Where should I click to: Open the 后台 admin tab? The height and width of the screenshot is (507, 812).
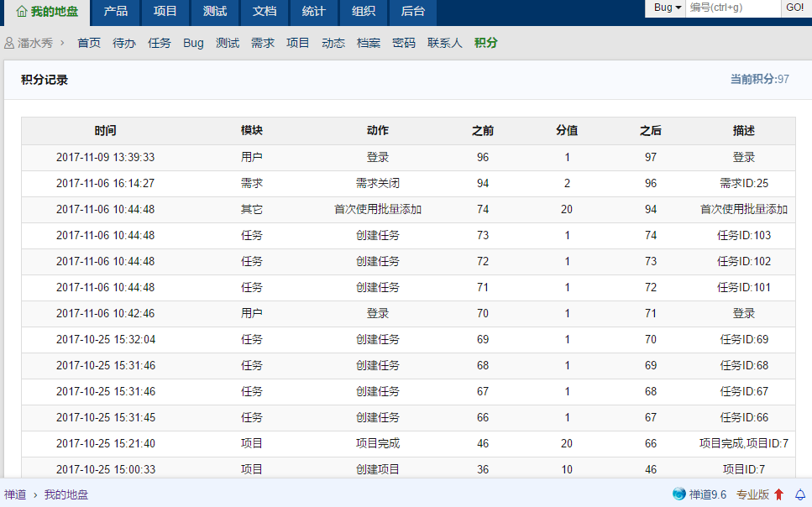point(413,12)
